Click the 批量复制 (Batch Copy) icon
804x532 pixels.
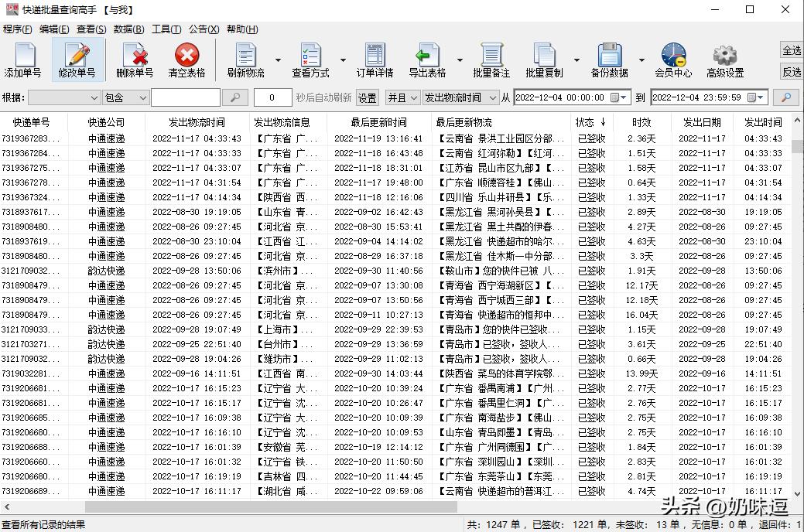coord(544,60)
